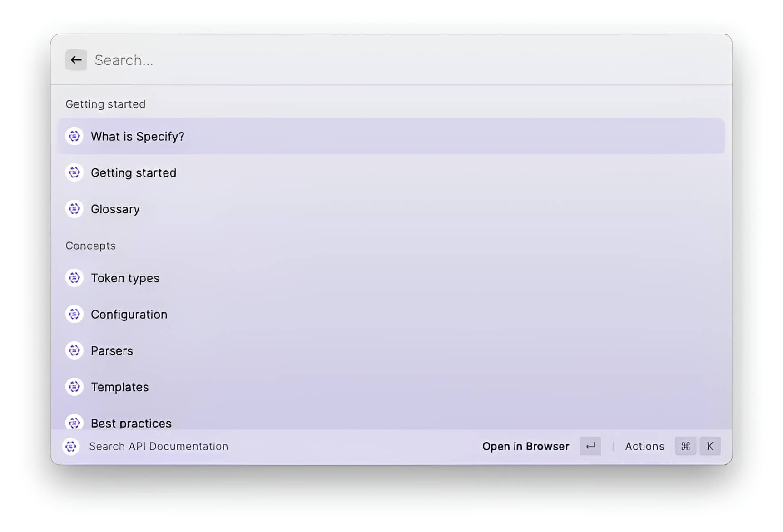783x532 pixels.
Task: Click the Command key shortcut icon
Action: pos(685,446)
